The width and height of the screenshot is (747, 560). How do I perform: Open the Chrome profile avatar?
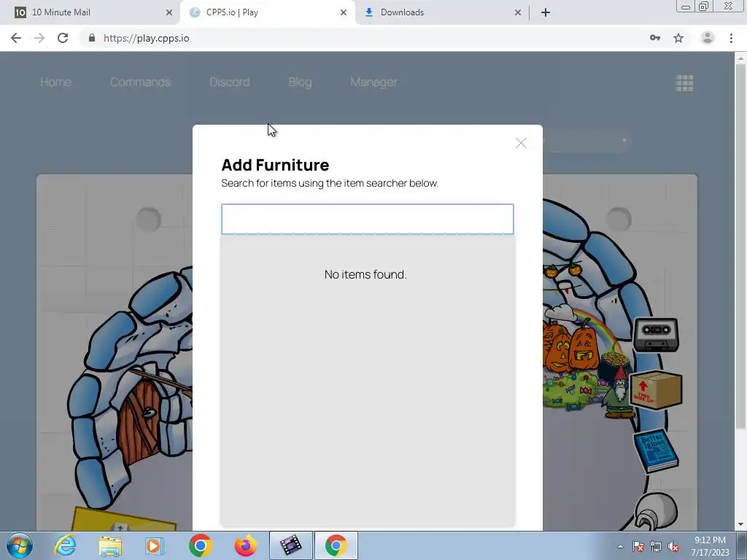pyautogui.click(x=708, y=38)
